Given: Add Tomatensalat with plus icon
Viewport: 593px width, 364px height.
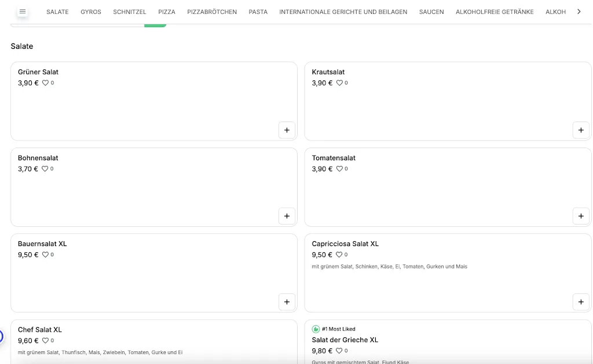Looking at the screenshot, I should tap(580, 216).
